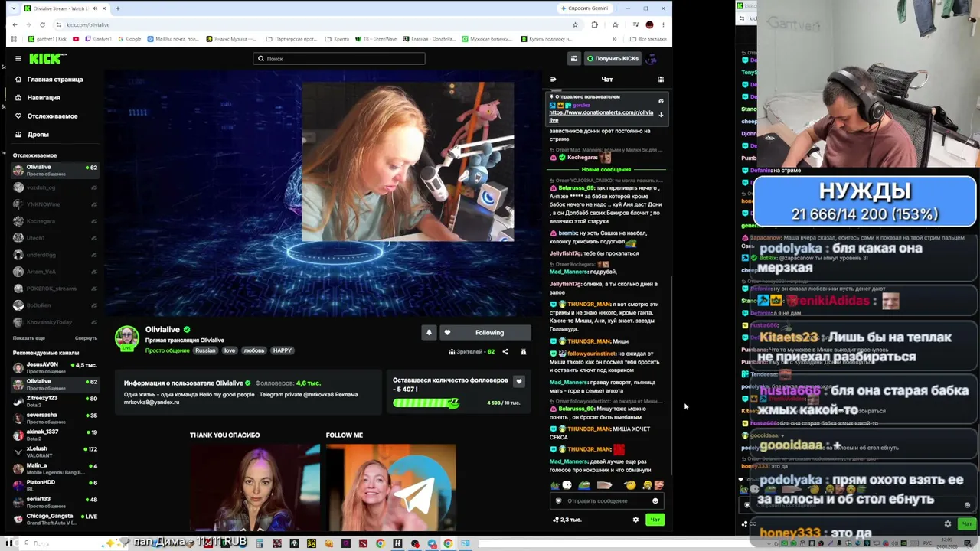The image size is (980, 551).
Task: Jump to Новые сообщения divider
Action: 606,170
